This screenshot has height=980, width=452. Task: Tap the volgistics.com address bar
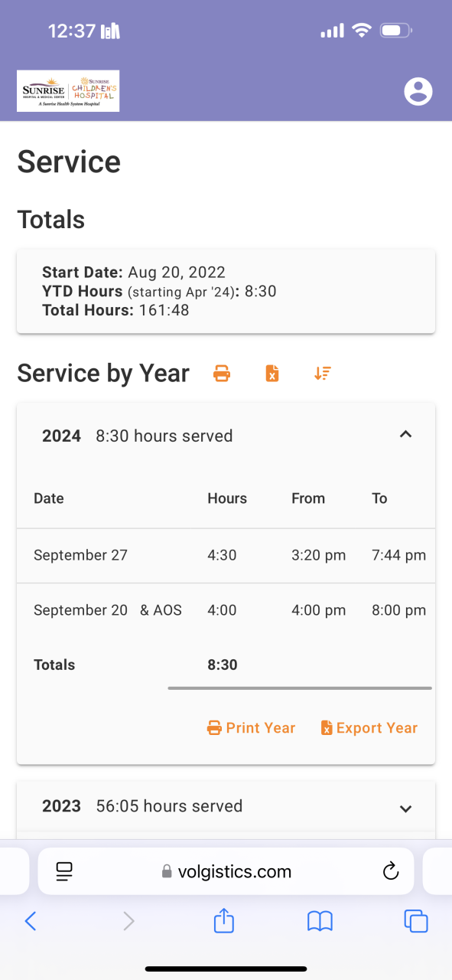(226, 871)
